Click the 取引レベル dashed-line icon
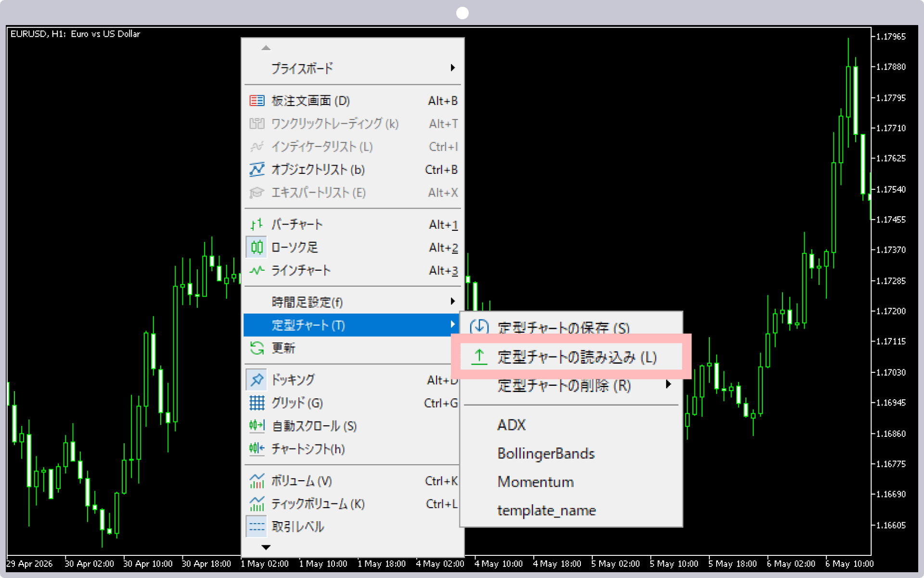 coord(257,526)
